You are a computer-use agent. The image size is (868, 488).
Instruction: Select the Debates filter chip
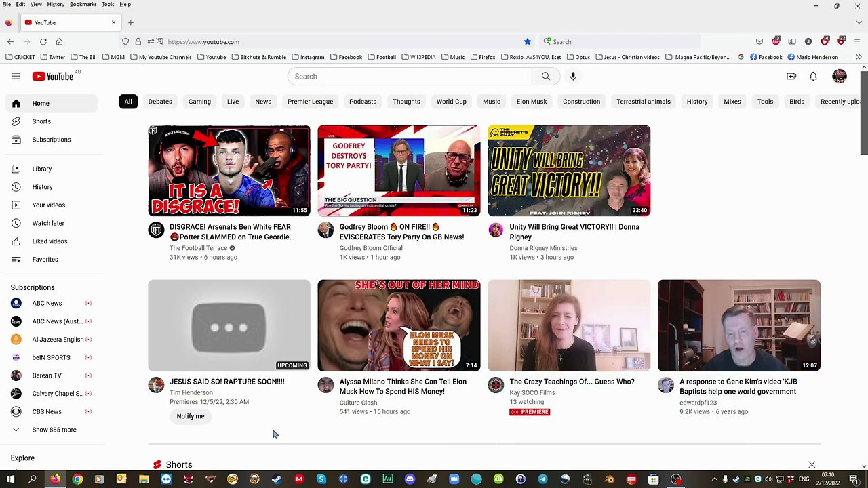160,102
